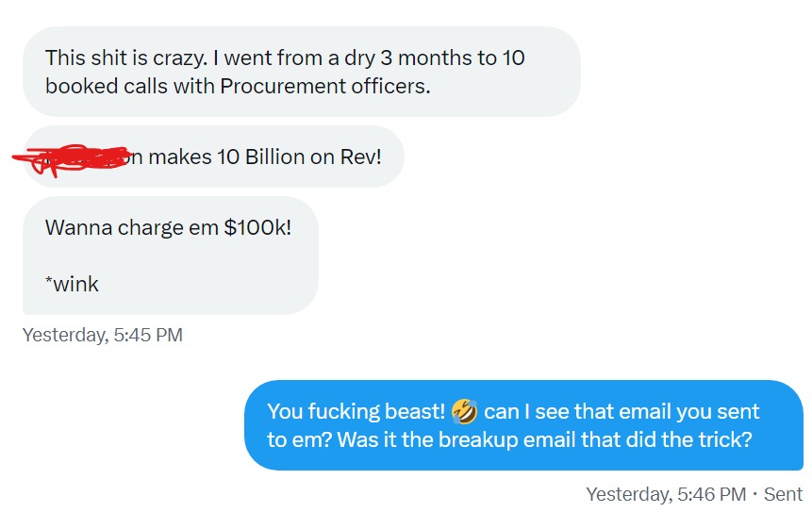Click the word 'Rev!' in second bubble
This screenshot has height=529, width=812.
tap(360, 157)
